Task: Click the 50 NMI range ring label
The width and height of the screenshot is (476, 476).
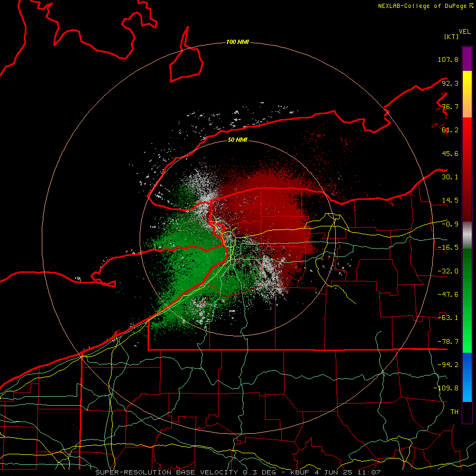Action: click(237, 140)
